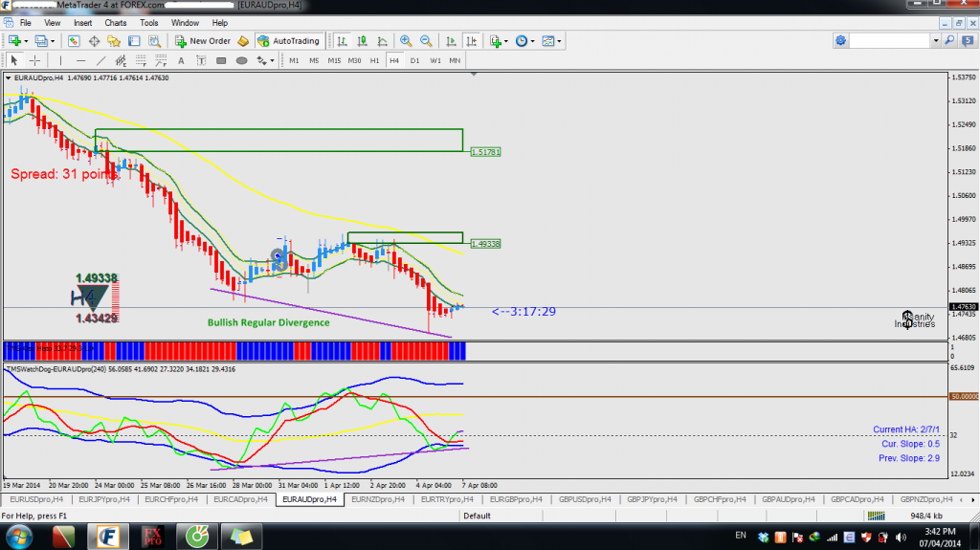Select the rectangle drawing tool
This screenshot has width=980, height=550.
coord(221,60)
